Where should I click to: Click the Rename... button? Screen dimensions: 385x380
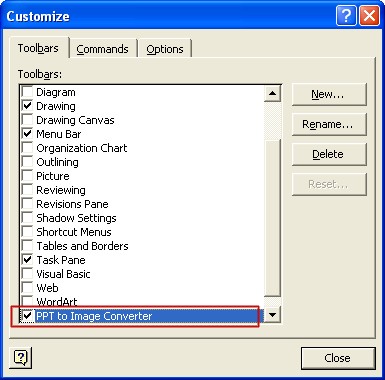329,124
